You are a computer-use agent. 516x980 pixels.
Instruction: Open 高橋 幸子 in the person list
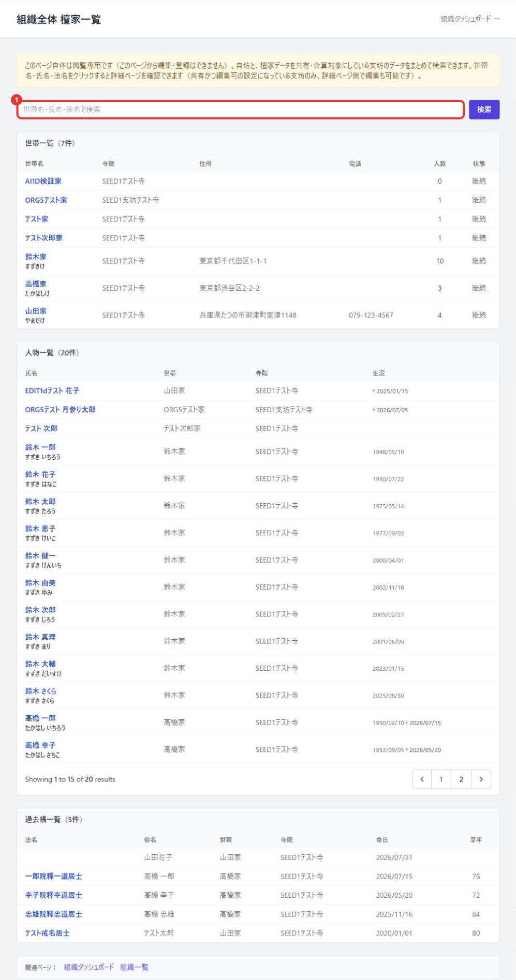pos(40,745)
